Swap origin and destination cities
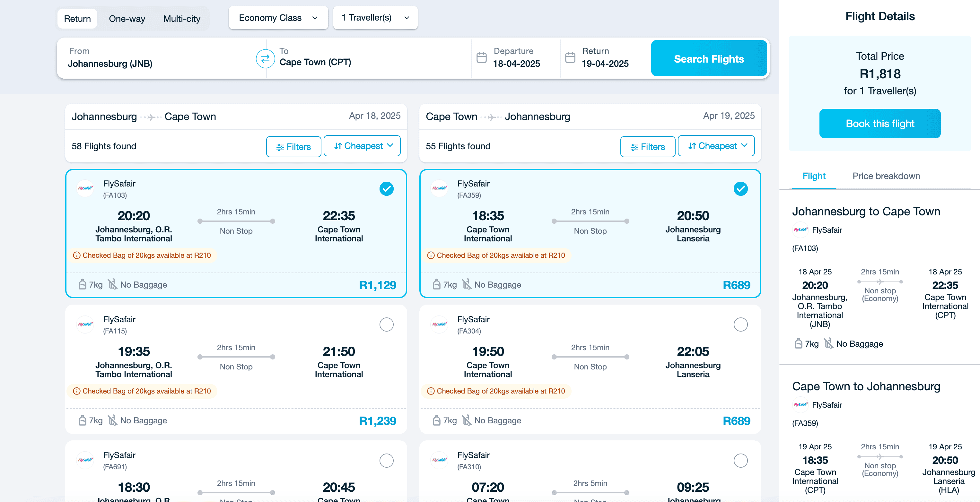The width and height of the screenshot is (980, 502). point(265,59)
